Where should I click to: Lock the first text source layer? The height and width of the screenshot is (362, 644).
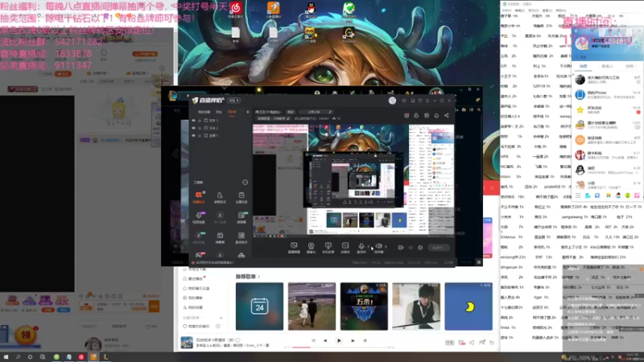pos(200,121)
